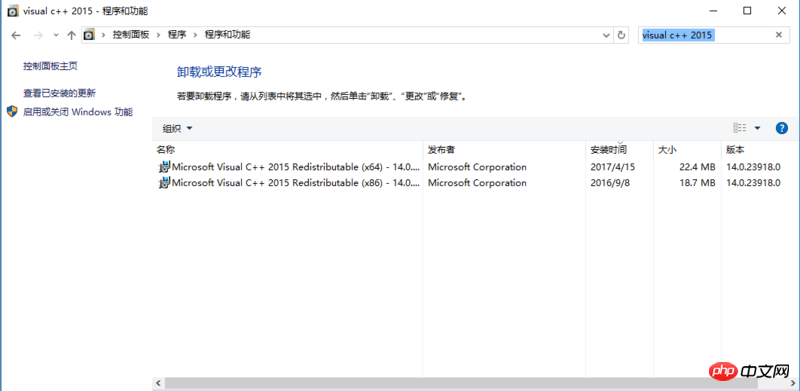
Task: Click the 程序 breadcrumb item
Action: [177, 35]
